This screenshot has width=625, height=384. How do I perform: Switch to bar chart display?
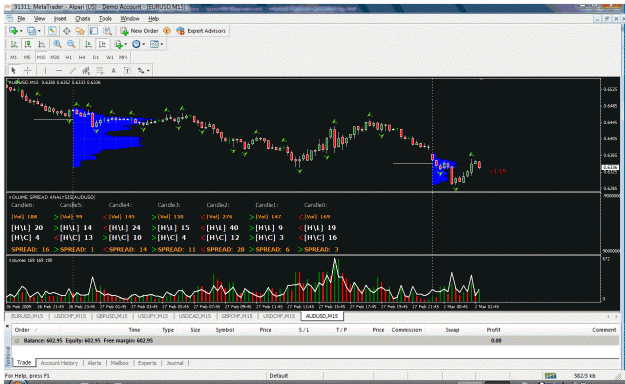tap(14, 44)
